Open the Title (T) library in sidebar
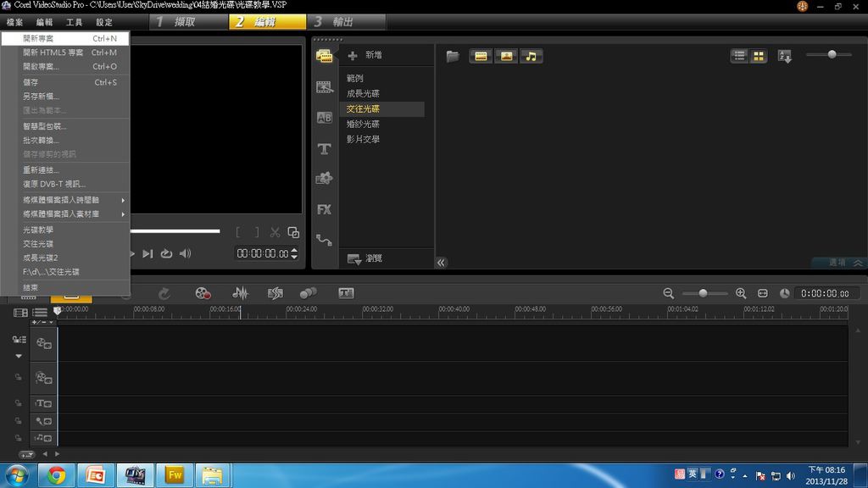Screen dimensions: 868x488 pos(325,149)
